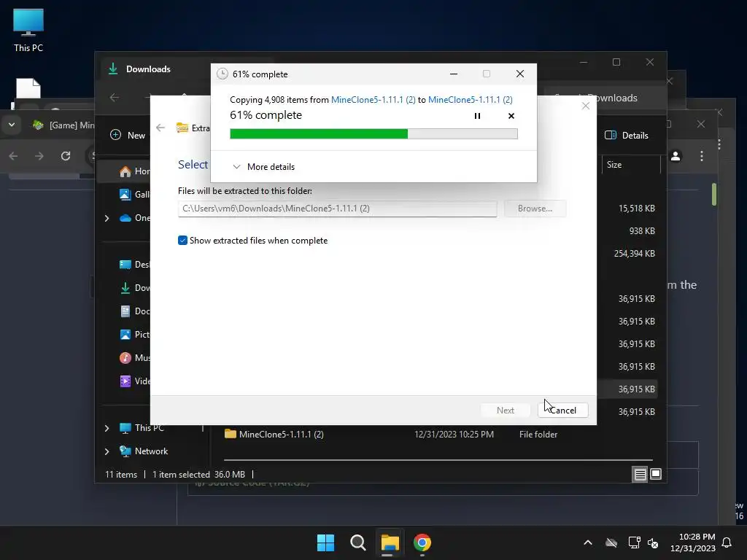Open Chrome tab search dropdown

12,125
